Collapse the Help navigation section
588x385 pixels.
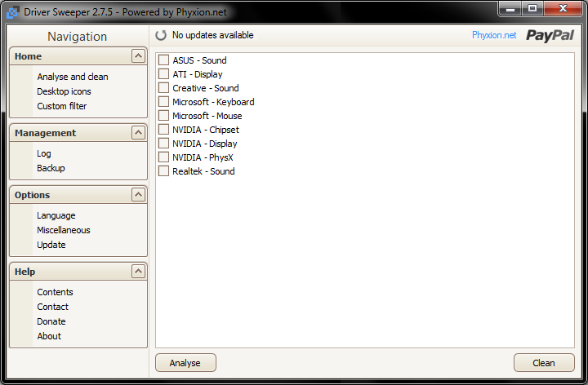pos(138,271)
